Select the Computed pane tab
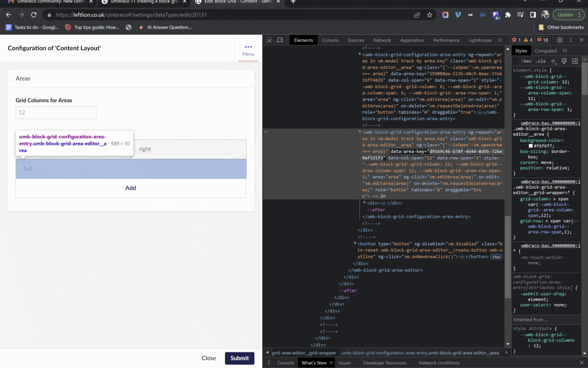The width and height of the screenshot is (588, 368). pos(546,51)
